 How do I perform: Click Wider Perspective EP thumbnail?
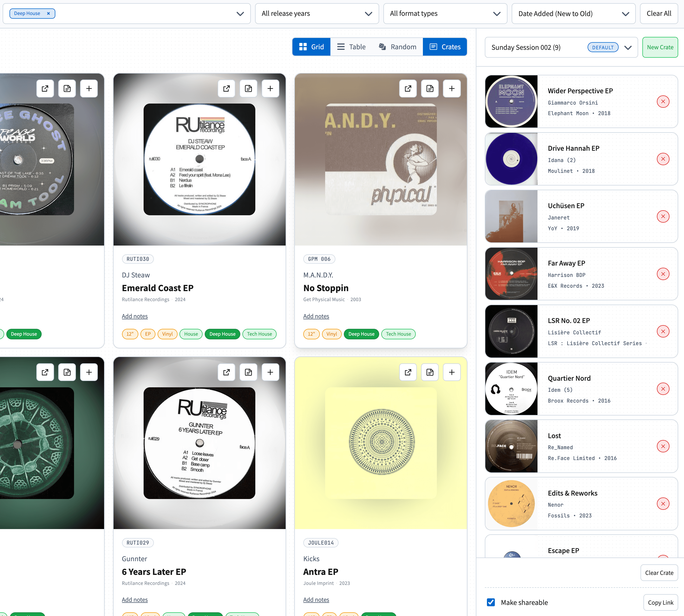coord(511,101)
